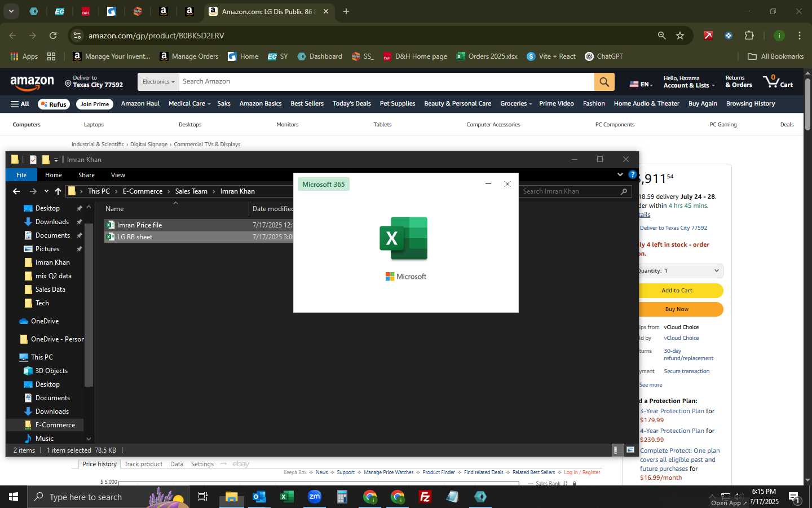Screen dimensions: 812x508
Task: Open the Track product tab
Action: coord(143,464)
